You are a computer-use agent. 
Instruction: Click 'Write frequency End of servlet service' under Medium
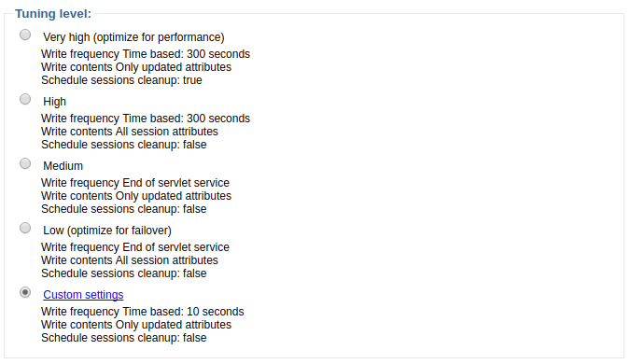click(x=135, y=183)
